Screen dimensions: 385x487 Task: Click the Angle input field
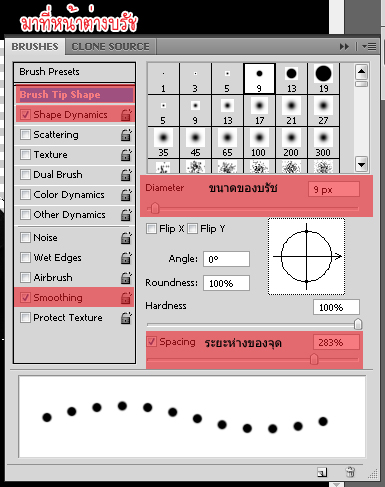(x=226, y=259)
